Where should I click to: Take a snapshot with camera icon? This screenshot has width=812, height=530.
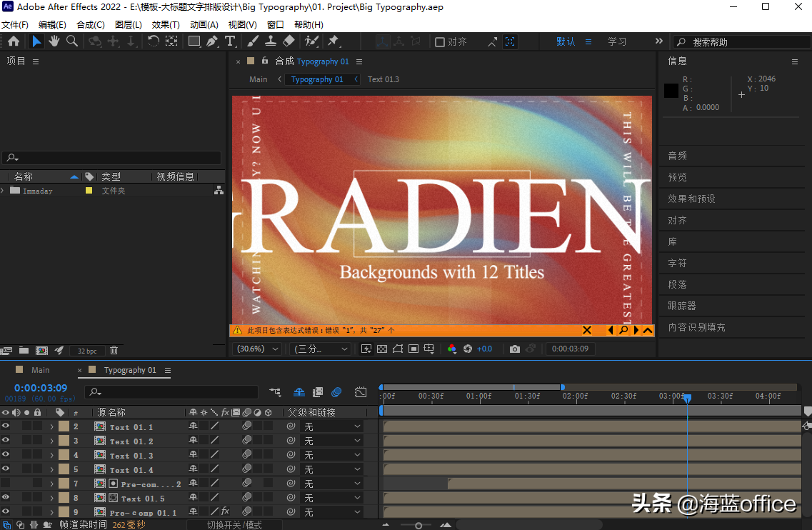click(x=514, y=349)
